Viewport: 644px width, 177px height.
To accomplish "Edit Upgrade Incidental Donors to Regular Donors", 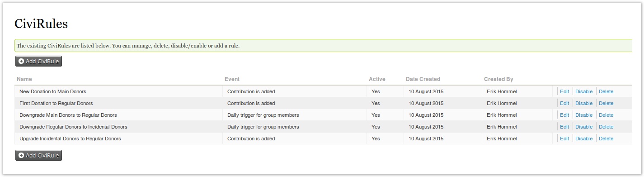I will pos(564,139).
